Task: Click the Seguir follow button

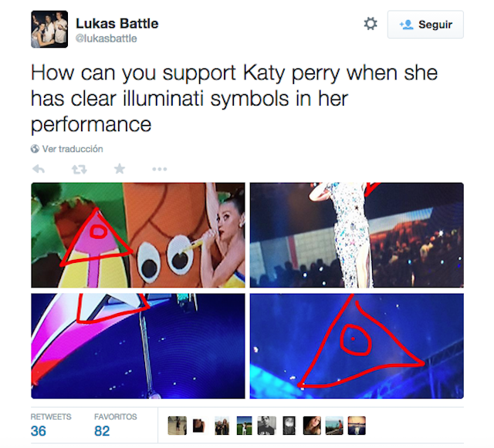Action: pos(425,25)
